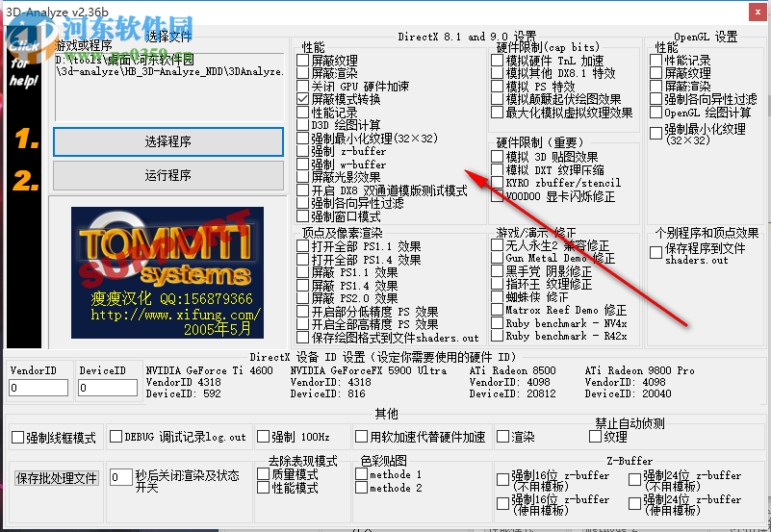Image resolution: width=771 pixels, height=532 pixels.
Task: Tick 强制线框模式 checkbox
Action: point(17,437)
